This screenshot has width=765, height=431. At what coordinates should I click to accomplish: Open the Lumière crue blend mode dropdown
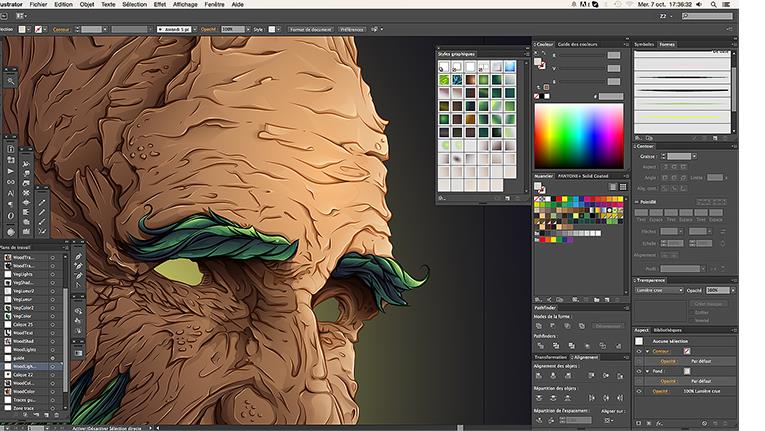point(658,290)
